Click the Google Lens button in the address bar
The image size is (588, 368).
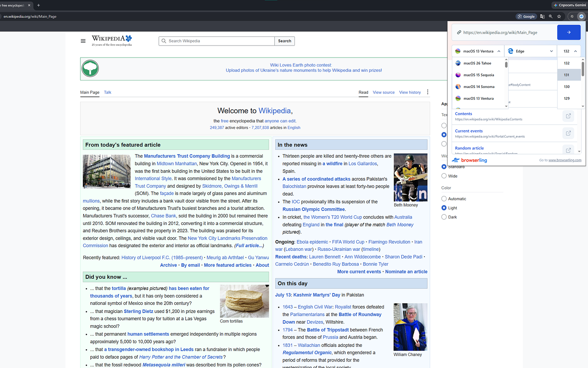pyautogui.click(x=526, y=17)
